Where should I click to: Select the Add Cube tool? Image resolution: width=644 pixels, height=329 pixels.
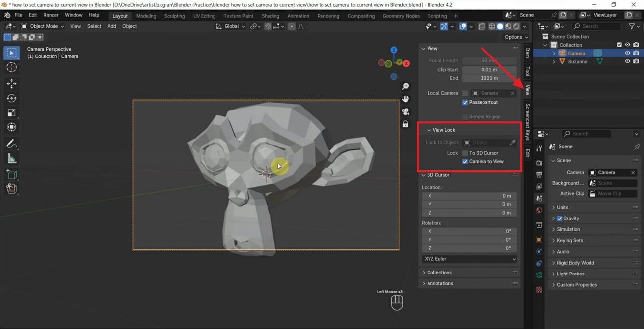pyautogui.click(x=12, y=174)
